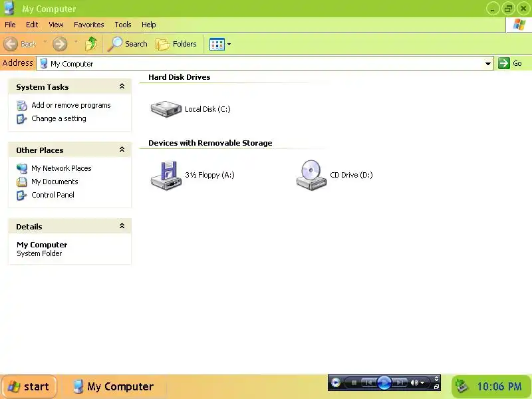This screenshot has height=399, width=532.
Task: Collapse the Details panel
Action: 122,226
